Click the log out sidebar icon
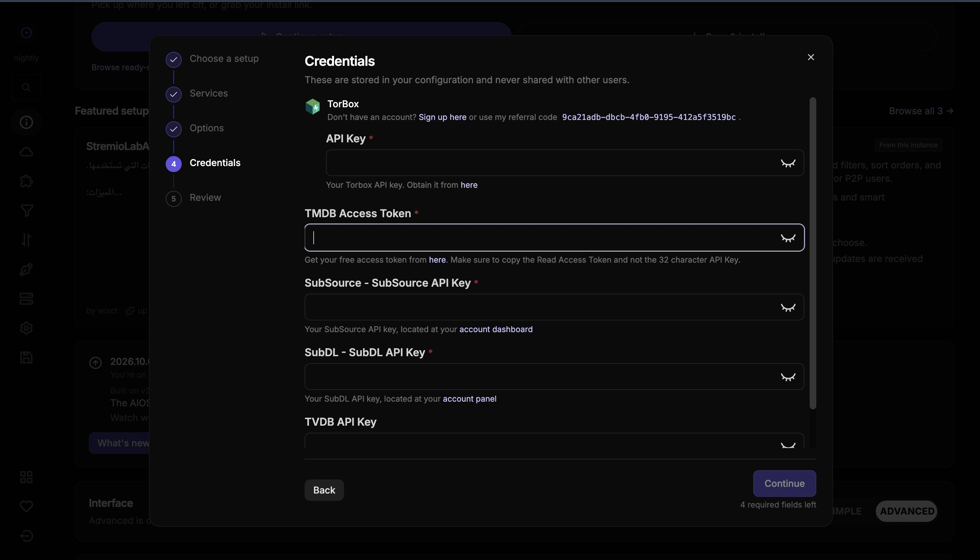This screenshot has width=980, height=560. [26, 536]
